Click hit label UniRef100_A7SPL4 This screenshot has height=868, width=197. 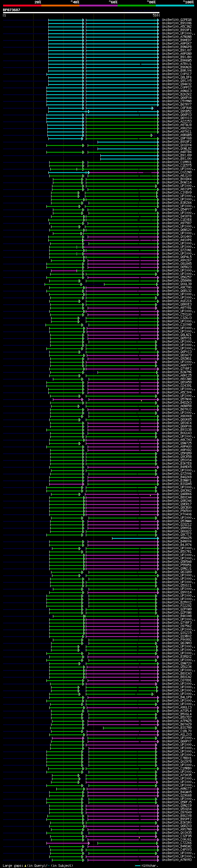177,711
